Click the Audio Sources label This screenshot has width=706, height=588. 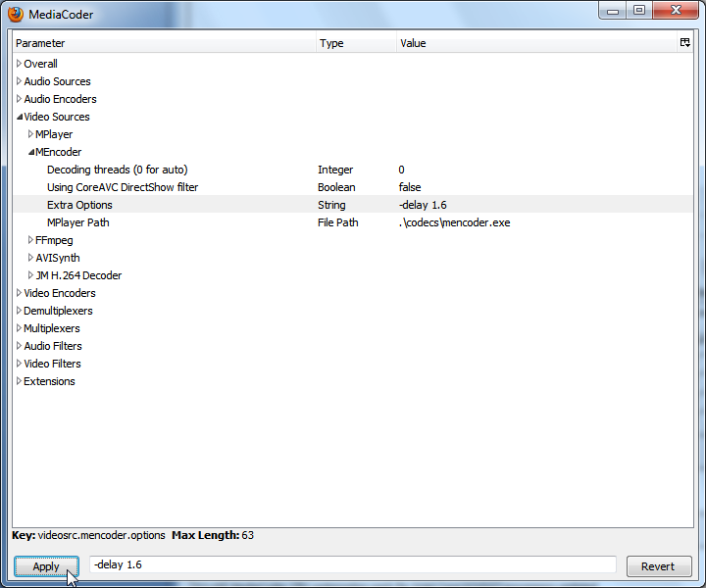click(x=57, y=81)
